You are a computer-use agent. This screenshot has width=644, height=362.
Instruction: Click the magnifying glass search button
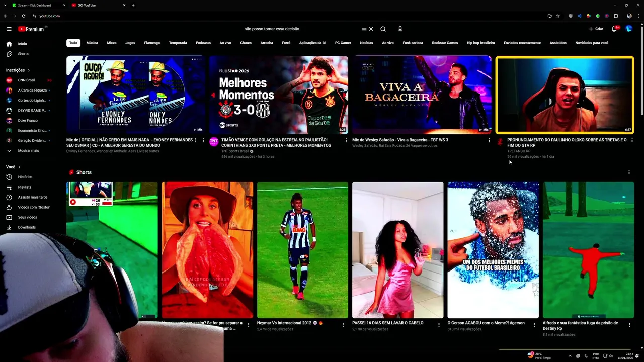[383, 29]
